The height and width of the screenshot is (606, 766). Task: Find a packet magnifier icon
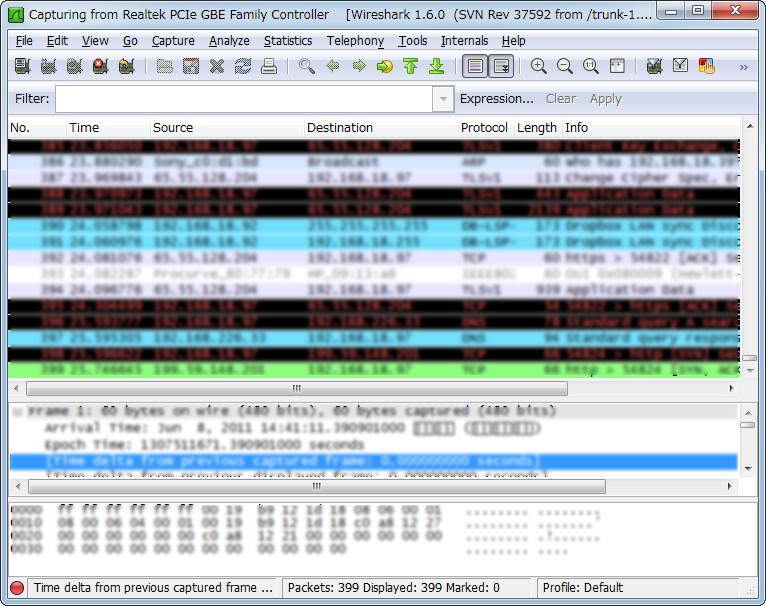pyautogui.click(x=307, y=66)
